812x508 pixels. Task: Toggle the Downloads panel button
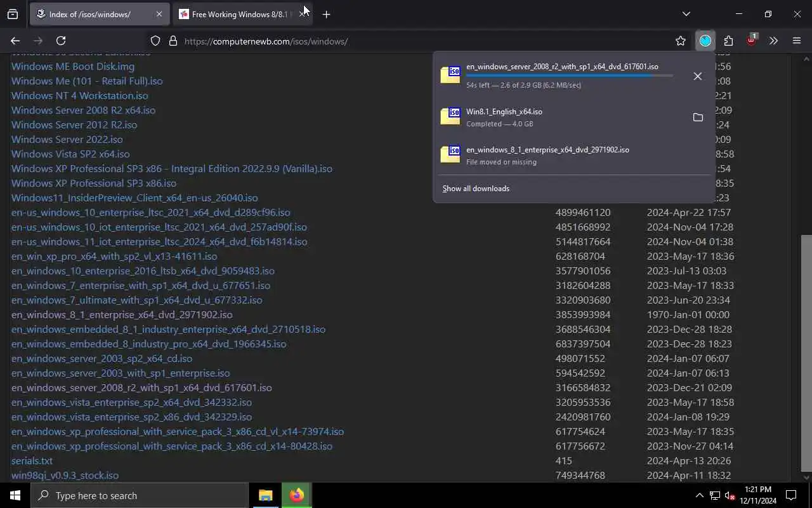pyautogui.click(x=705, y=41)
